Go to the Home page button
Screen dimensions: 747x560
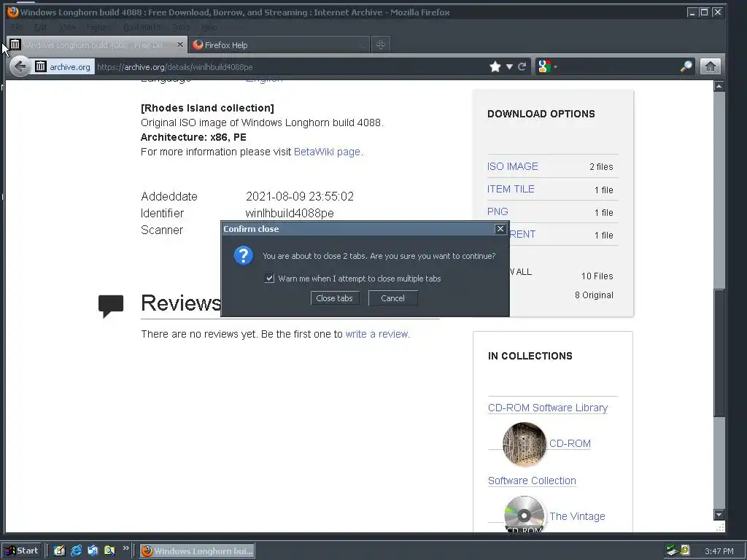pos(710,66)
